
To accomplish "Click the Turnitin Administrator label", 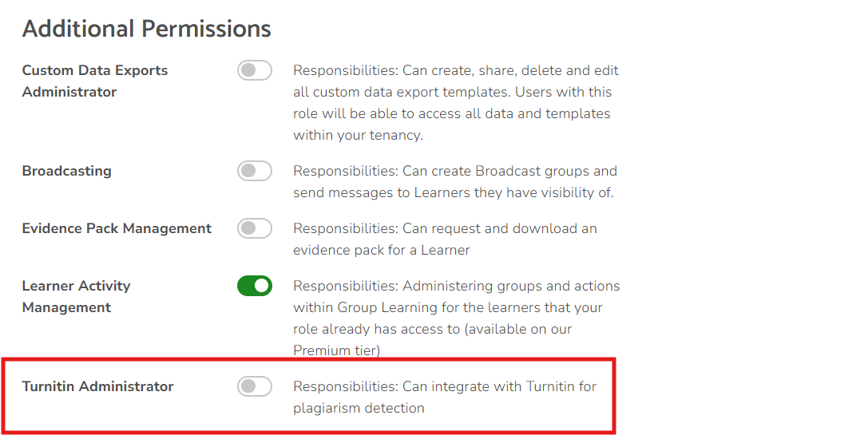I will coord(97,386).
